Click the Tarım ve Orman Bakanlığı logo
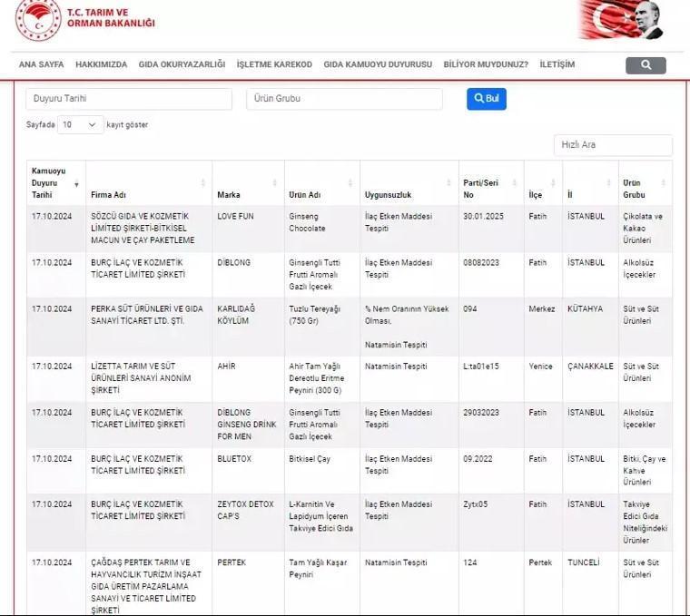 (38, 19)
